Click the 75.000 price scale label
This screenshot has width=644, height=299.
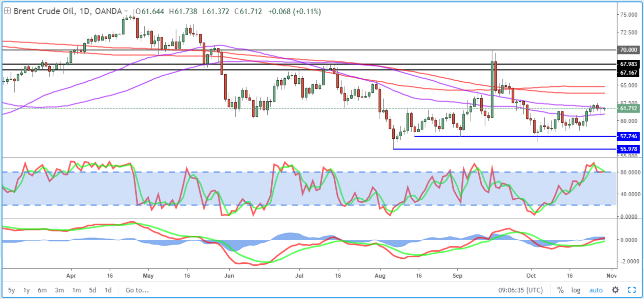coord(629,15)
